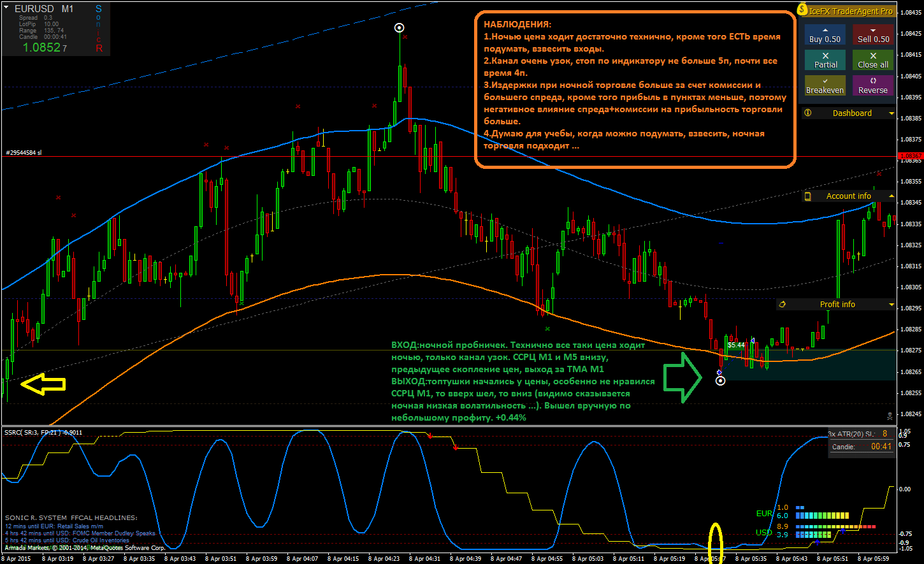The height and width of the screenshot is (564, 924).
Task: Click the 'Armada Markets' copyright text
Action: pyautogui.click(x=85, y=547)
